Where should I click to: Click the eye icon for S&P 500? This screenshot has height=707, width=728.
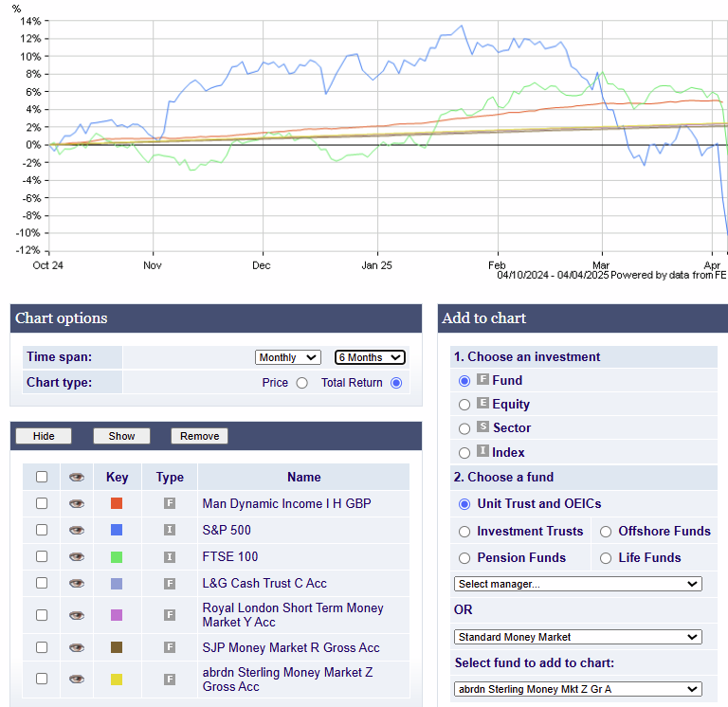point(77,530)
